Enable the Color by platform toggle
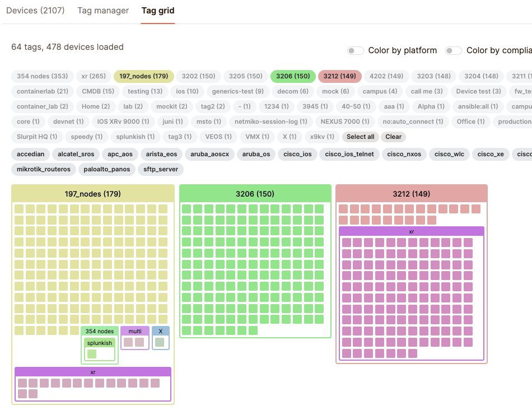Screen dimensions: 532x410 click(356, 50)
